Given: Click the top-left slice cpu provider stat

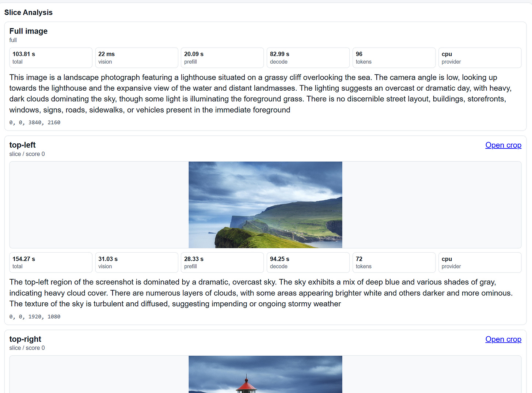Looking at the screenshot, I should click(x=480, y=262).
